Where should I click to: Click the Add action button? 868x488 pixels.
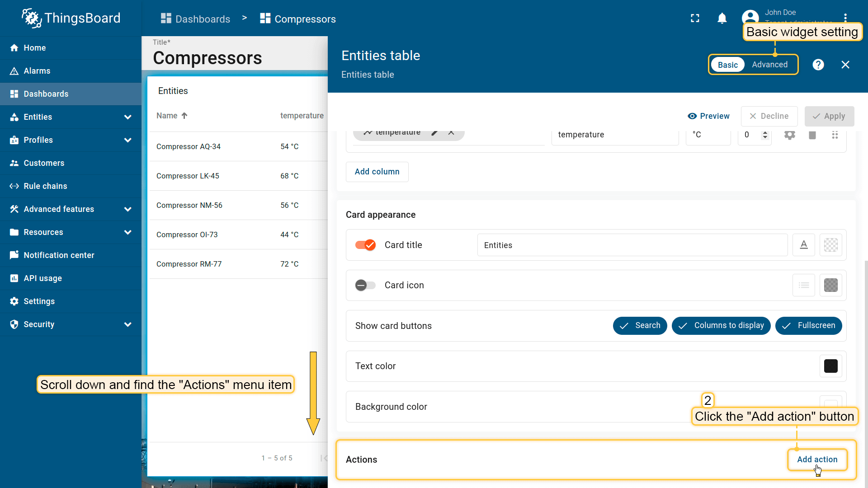coord(817,459)
